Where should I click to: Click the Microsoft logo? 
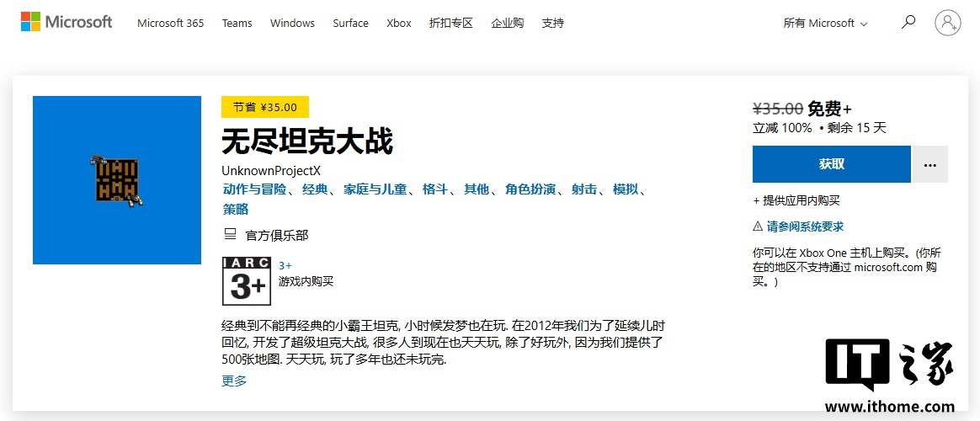pos(67,22)
